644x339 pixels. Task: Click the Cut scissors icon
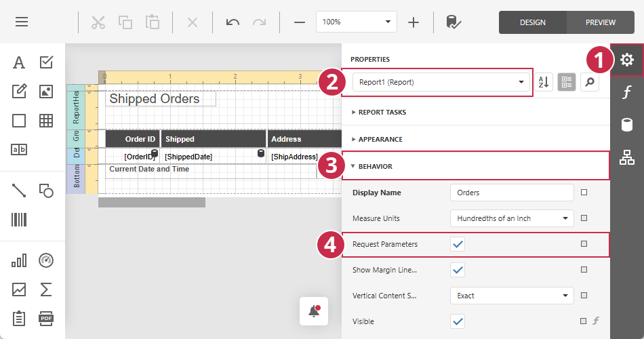[98, 22]
